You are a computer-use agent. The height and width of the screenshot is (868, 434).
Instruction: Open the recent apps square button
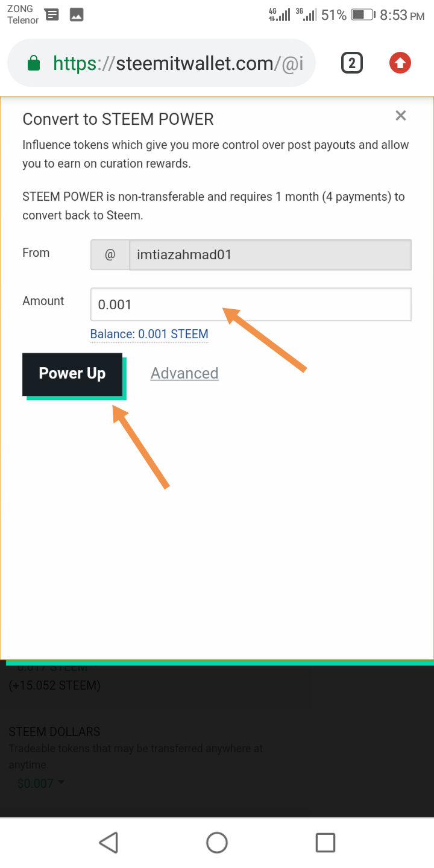pos(325,842)
